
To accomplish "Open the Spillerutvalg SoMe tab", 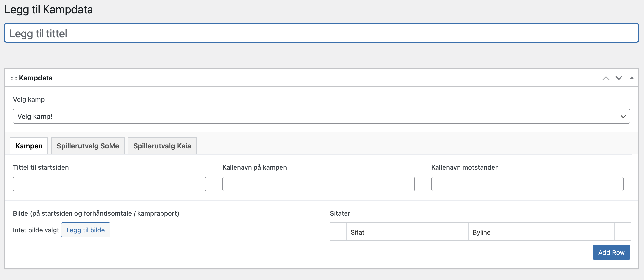I will point(88,146).
